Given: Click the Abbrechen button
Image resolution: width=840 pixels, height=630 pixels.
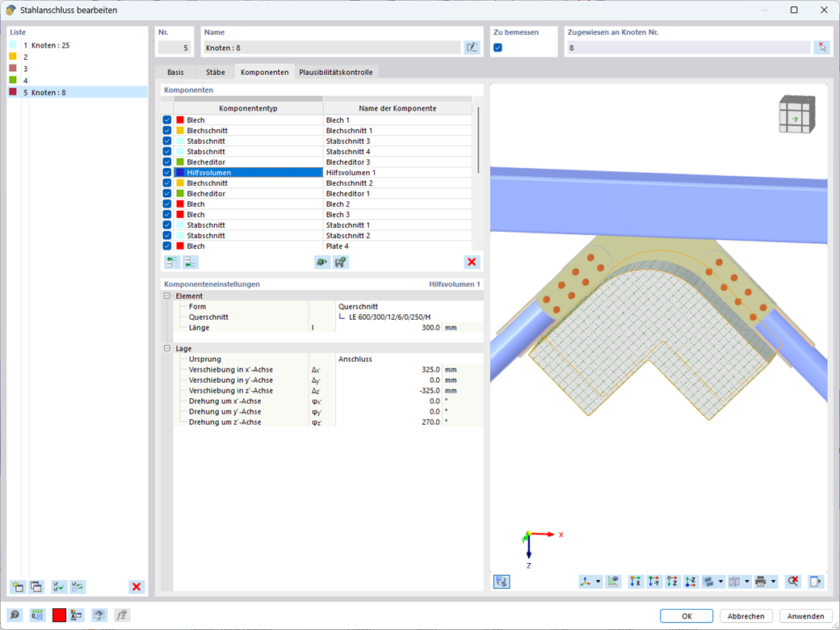Looking at the screenshot, I should click(746, 616).
